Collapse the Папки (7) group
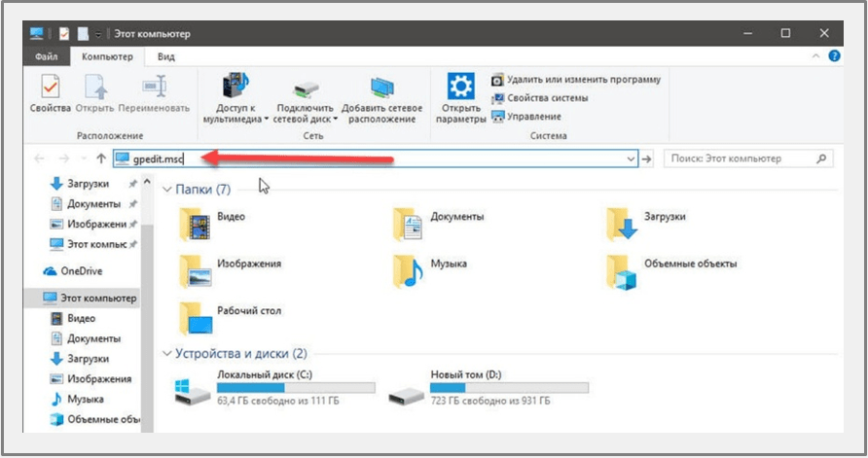Viewport: 868px width, 458px height. tap(167, 189)
